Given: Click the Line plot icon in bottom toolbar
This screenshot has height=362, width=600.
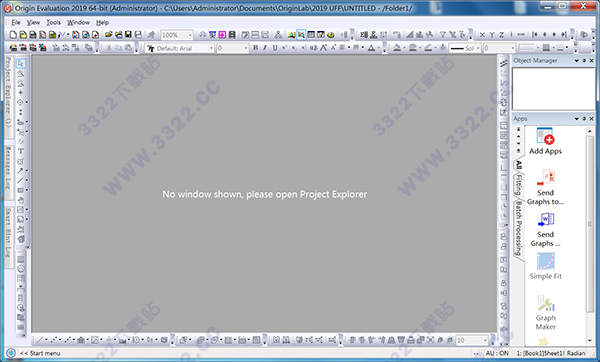Looking at the screenshot, I should pos(39,340).
